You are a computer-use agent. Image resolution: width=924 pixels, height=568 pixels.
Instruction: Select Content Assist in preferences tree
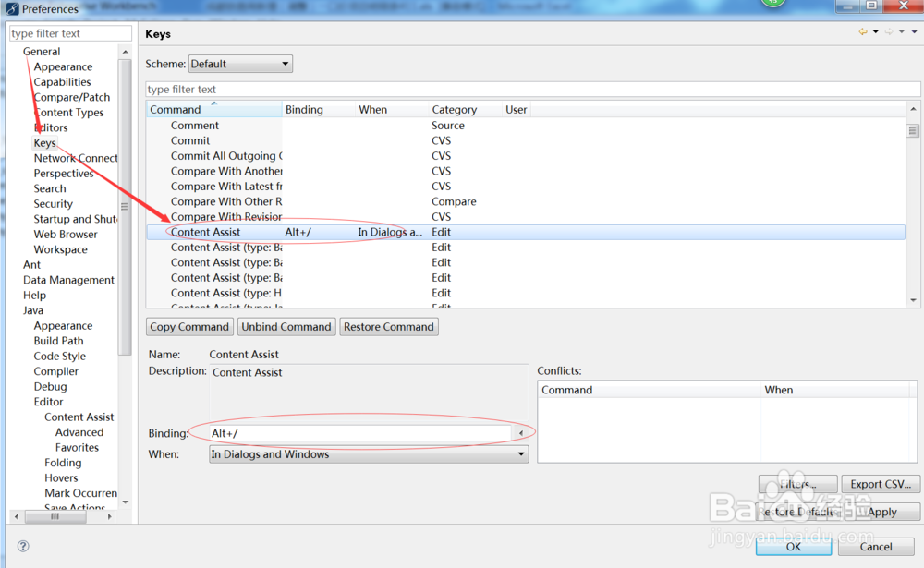pos(79,417)
